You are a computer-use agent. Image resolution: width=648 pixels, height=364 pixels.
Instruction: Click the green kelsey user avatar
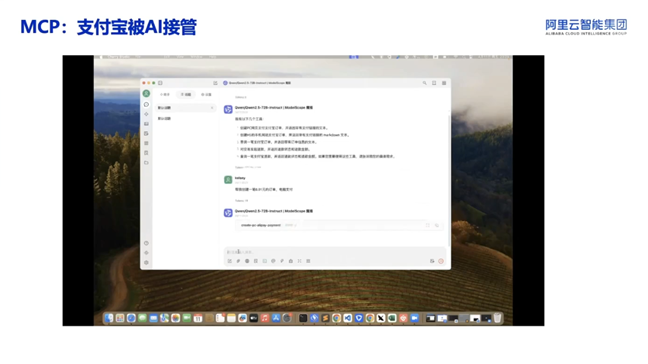[x=228, y=180]
